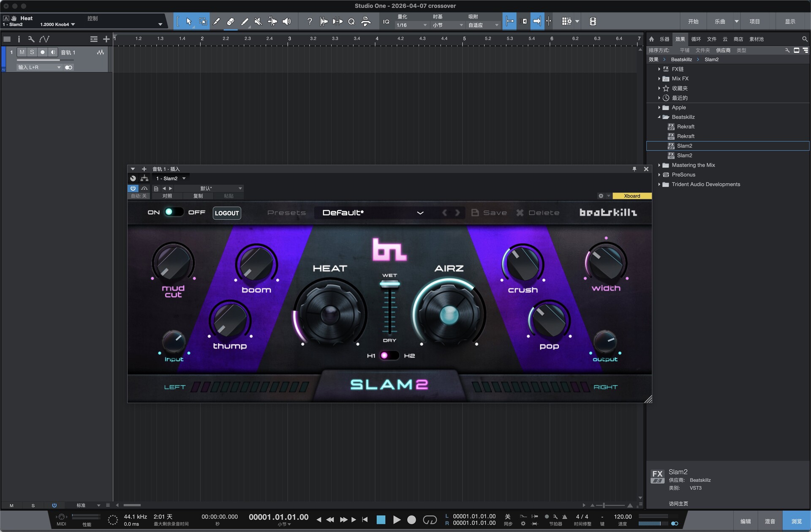The width and height of the screenshot is (811, 532).
Task: Switch the H1/H2 harmonics toggle
Action: click(x=389, y=356)
